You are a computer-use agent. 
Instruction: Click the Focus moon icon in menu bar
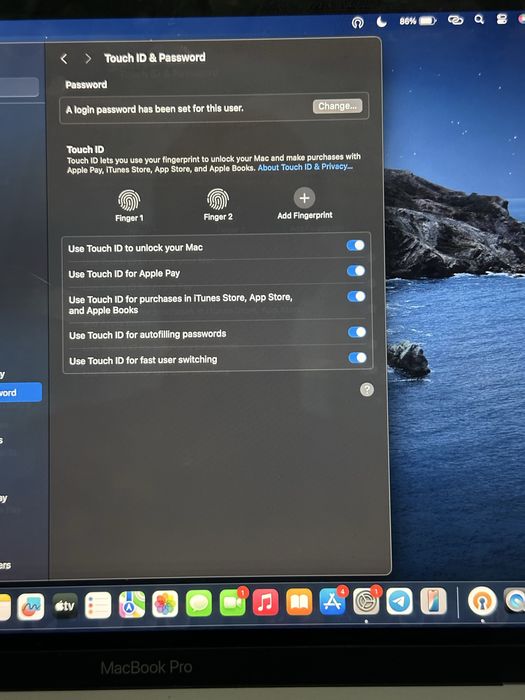(x=381, y=21)
